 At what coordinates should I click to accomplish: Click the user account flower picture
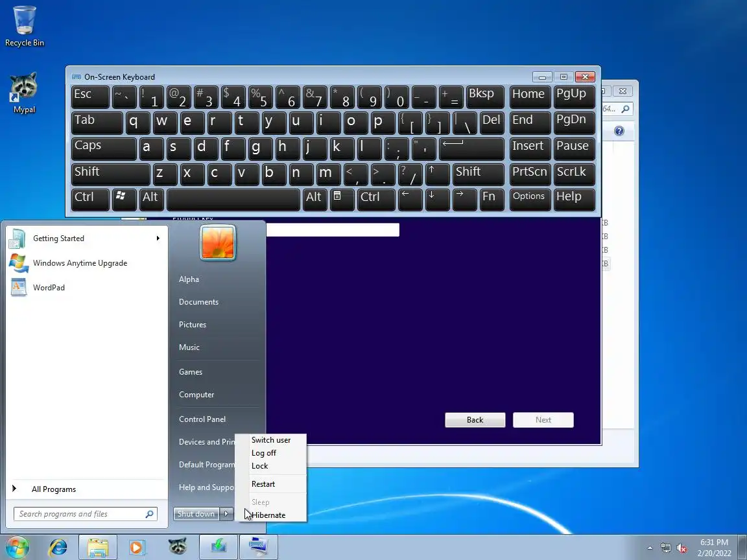(x=218, y=243)
